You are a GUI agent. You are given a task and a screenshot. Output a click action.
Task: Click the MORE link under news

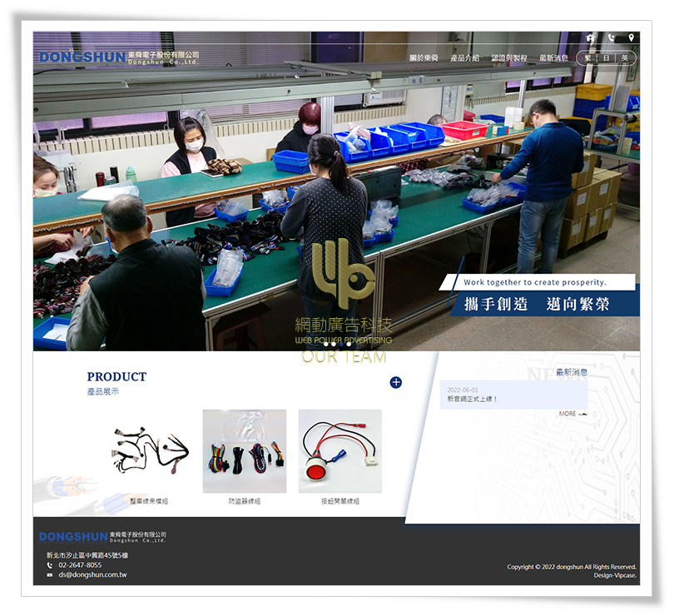[571, 414]
